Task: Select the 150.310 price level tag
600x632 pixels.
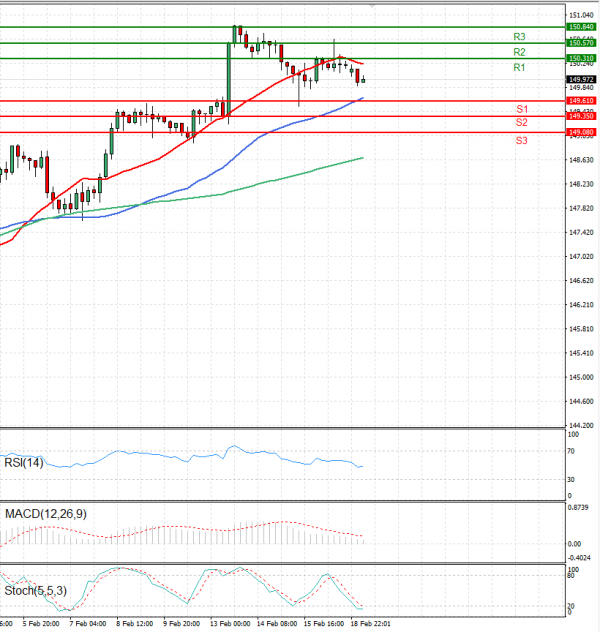Action: coord(581,58)
